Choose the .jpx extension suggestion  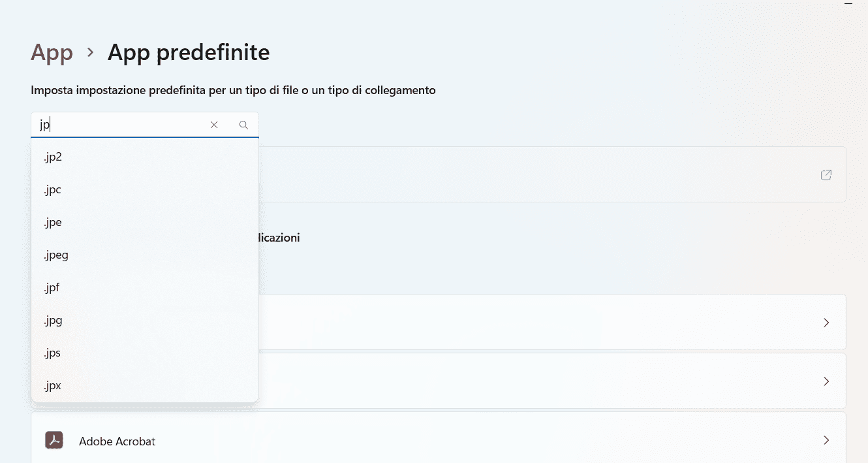tap(52, 385)
